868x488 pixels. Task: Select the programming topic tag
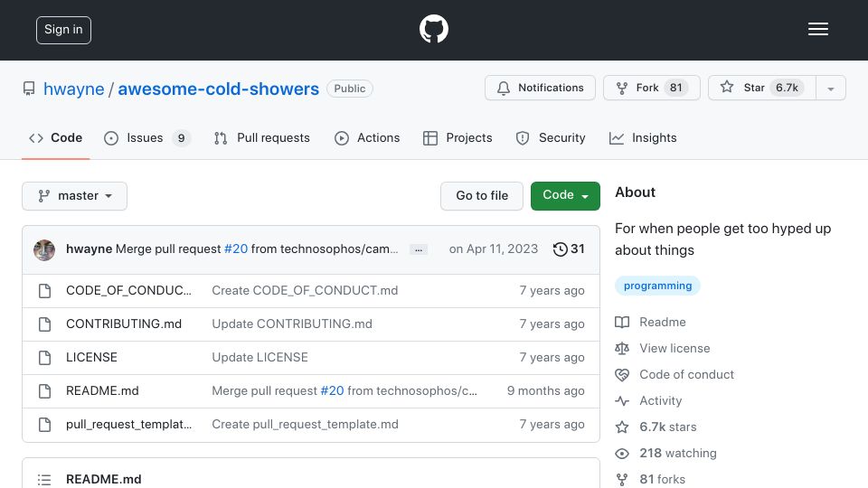657,286
